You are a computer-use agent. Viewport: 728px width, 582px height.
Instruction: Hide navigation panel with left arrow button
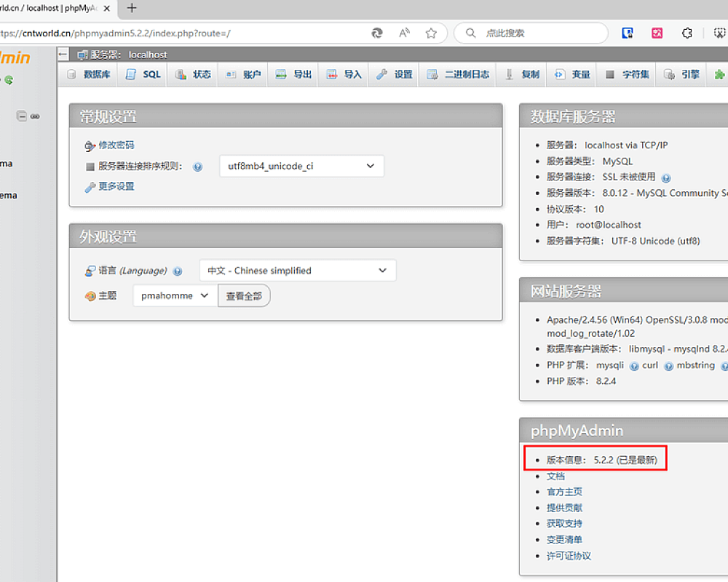[x=63, y=55]
